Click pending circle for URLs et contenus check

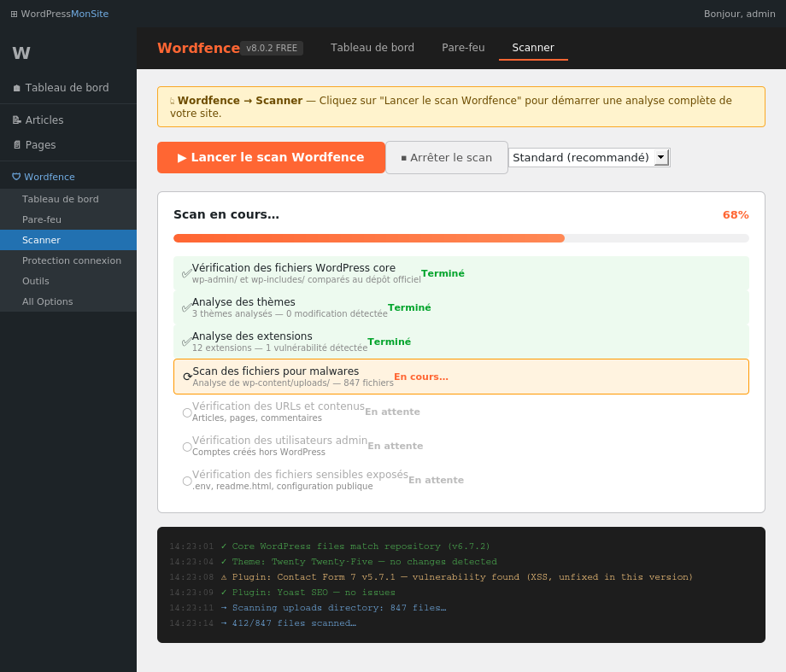tap(187, 412)
